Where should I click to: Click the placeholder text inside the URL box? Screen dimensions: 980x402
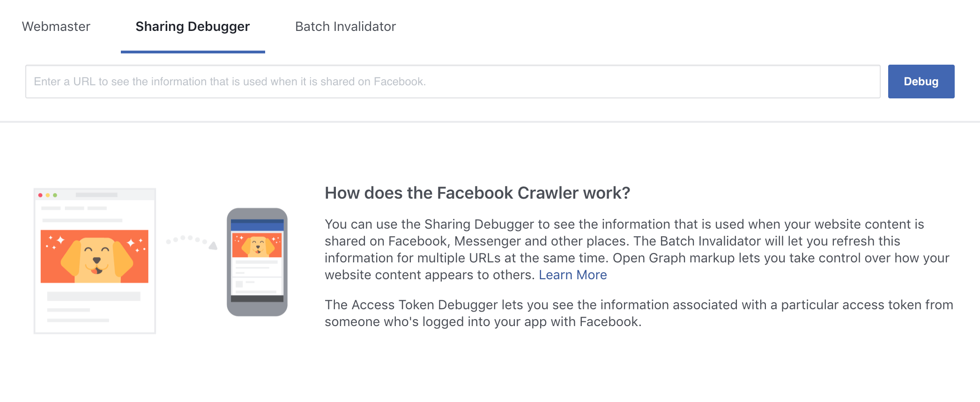coord(230,81)
